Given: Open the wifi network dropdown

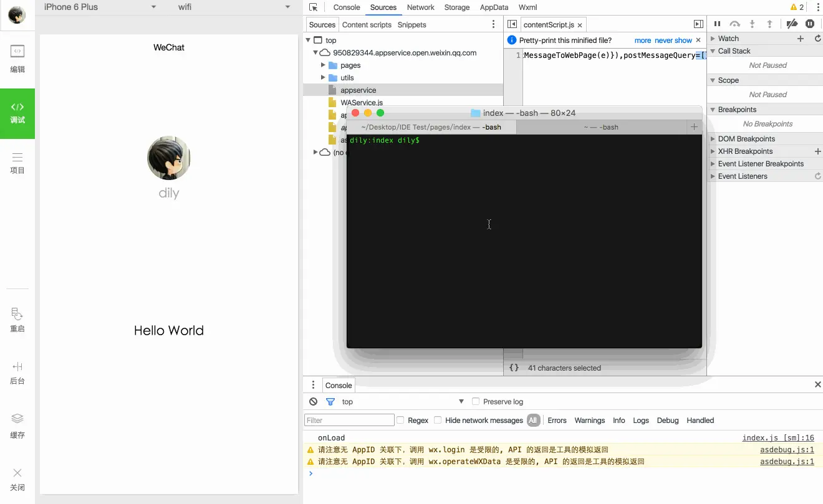Looking at the screenshot, I should (x=234, y=7).
